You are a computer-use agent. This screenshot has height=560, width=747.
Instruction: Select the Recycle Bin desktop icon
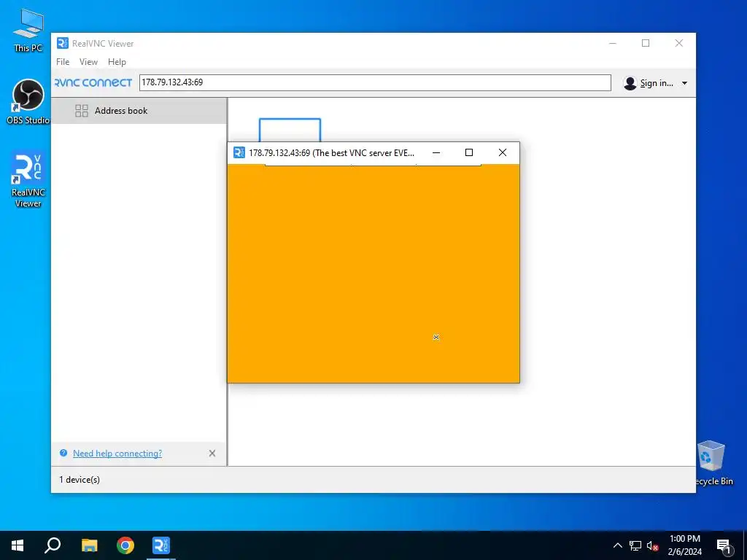[x=711, y=463]
